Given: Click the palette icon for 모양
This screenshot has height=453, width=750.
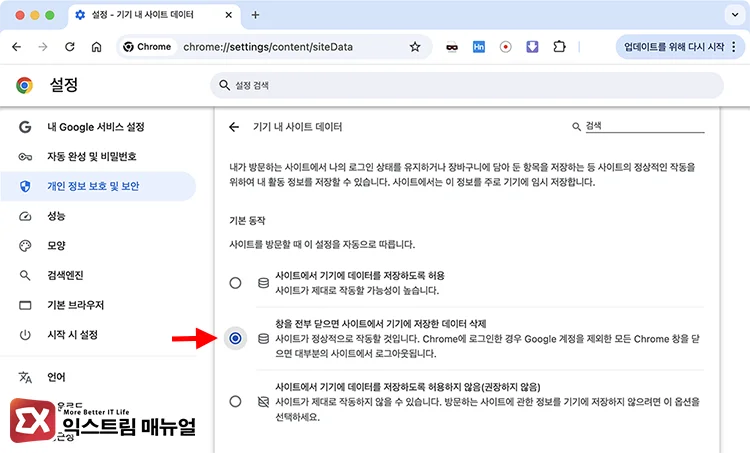Looking at the screenshot, I should click(25, 246).
